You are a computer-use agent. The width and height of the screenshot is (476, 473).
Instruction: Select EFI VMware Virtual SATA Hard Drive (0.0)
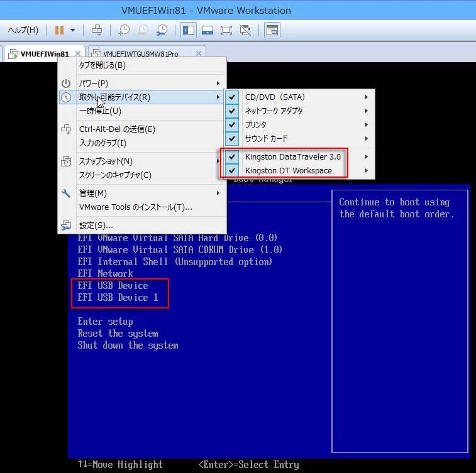pyautogui.click(x=177, y=237)
